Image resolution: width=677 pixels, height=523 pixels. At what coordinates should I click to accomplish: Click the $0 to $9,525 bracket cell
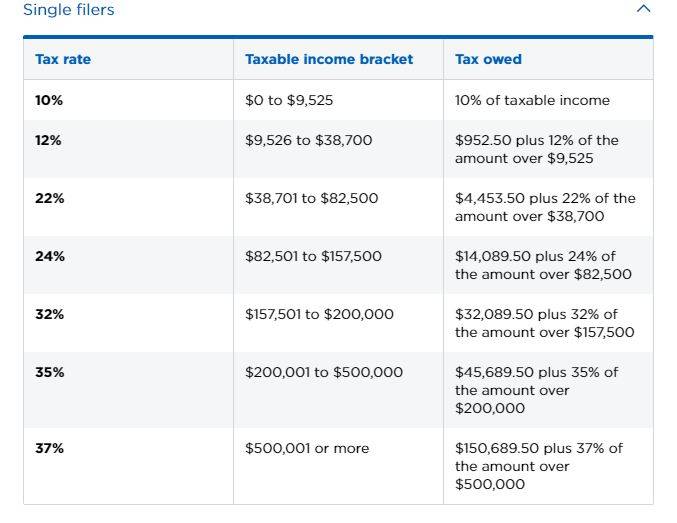[291, 100]
